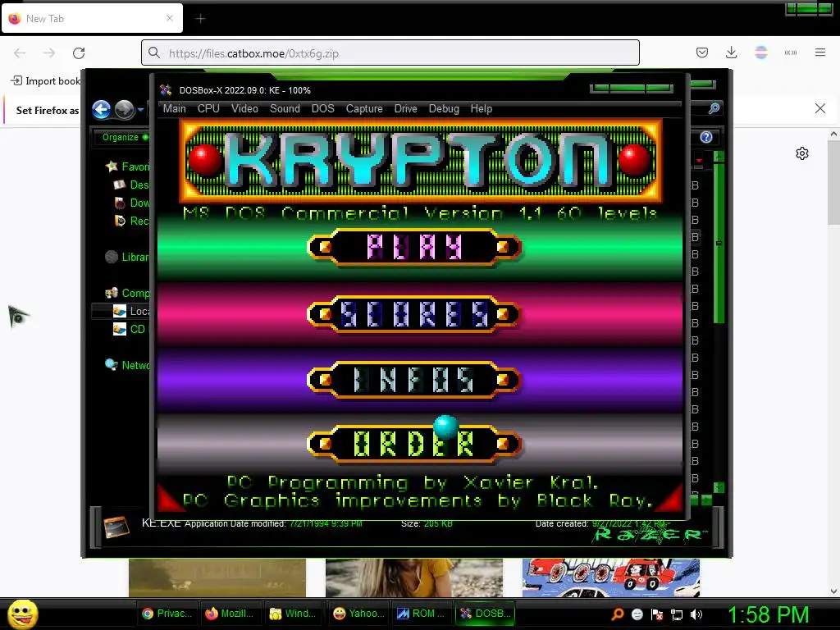This screenshot has height=630, width=840.
Task: Open the Sound menu in DOSBox-X
Action: click(x=285, y=109)
